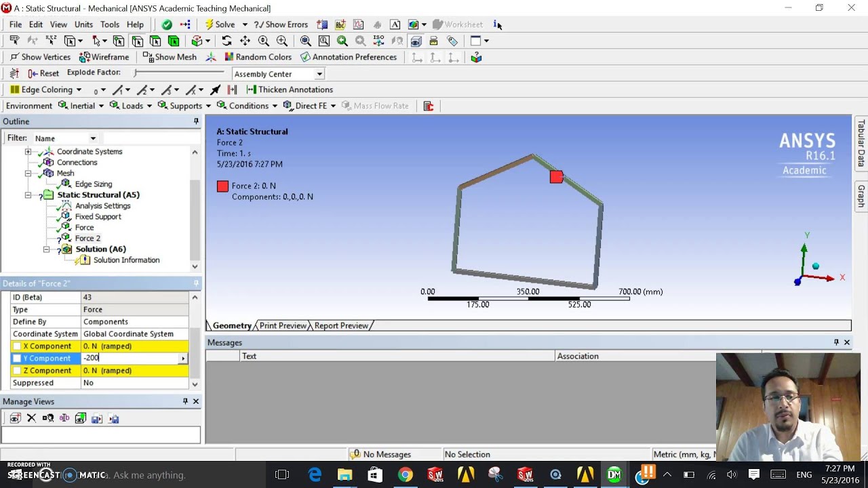
Task: Click the Reset explode button
Action: click(43, 73)
